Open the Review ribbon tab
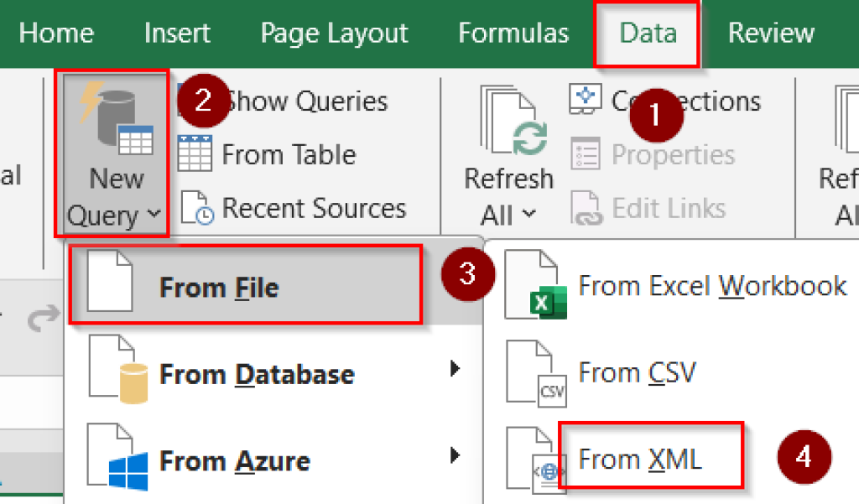The height and width of the screenshot is (504, 859). click(769, 33)
